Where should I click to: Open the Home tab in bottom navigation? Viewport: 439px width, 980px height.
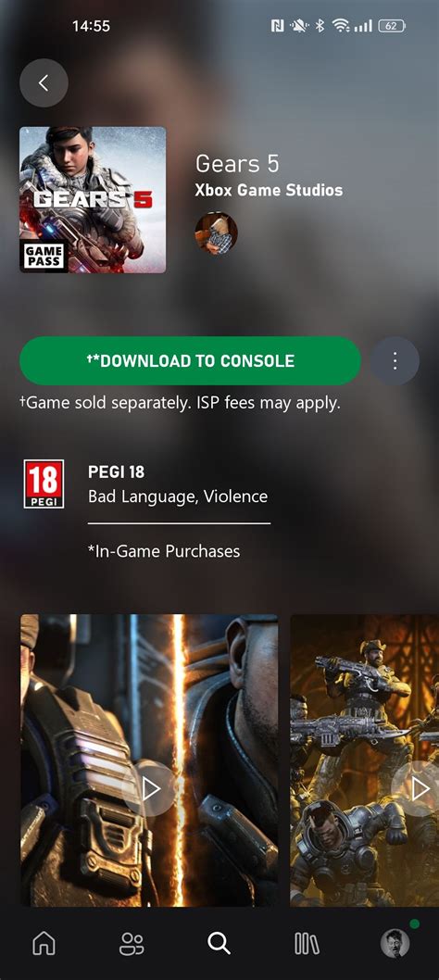click(x=44, y=943)
